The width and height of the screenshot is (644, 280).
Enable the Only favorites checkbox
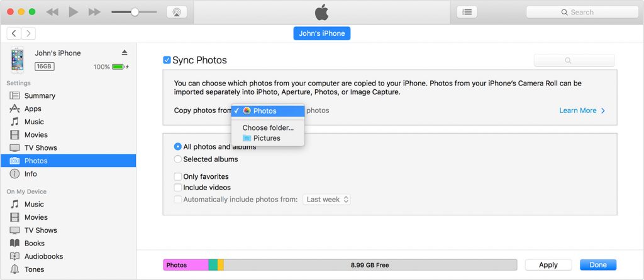click(x=178, y=177)
